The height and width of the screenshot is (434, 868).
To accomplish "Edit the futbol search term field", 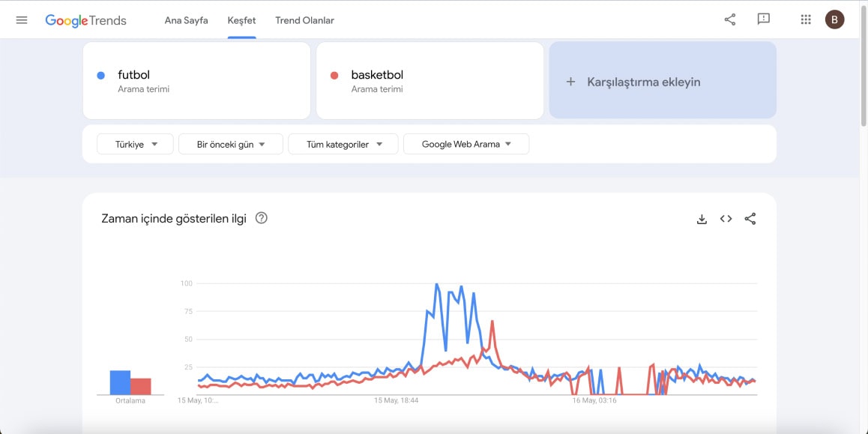I will point(196,80).
